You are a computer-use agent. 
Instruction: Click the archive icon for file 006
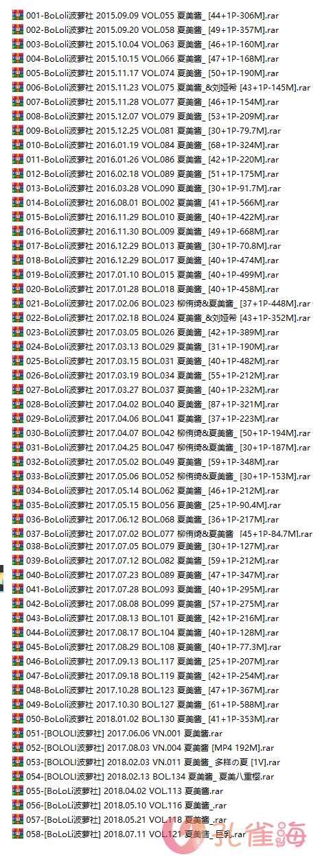(x=18, y=86)
